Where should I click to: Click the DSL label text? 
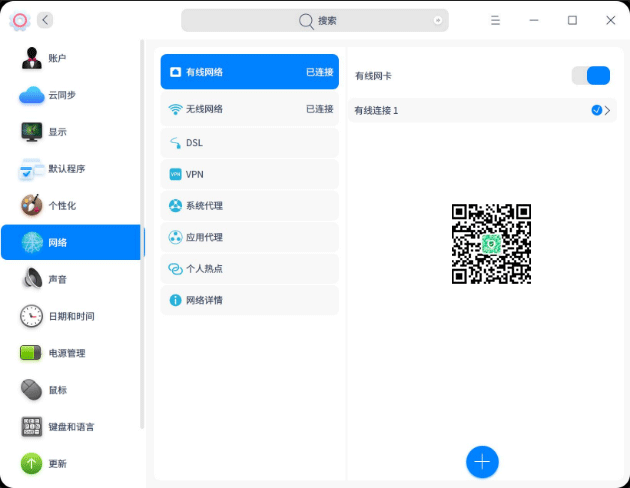click(x=194, y=143)
